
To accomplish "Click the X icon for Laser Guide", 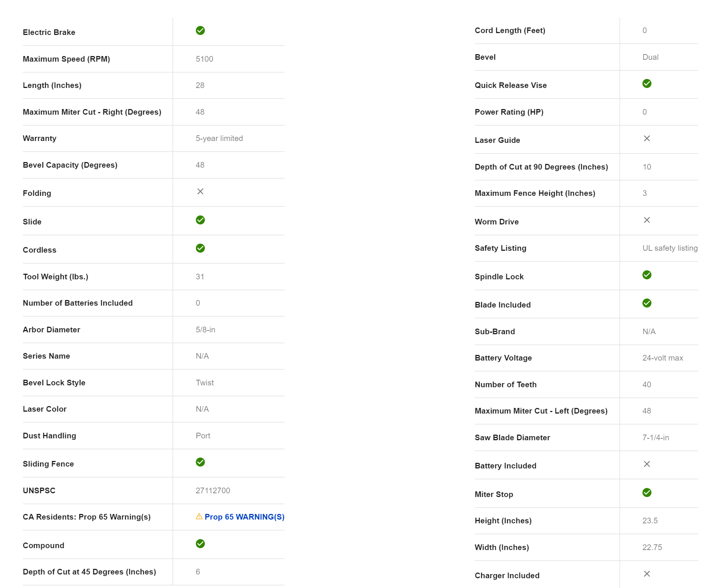I will 647,138.
